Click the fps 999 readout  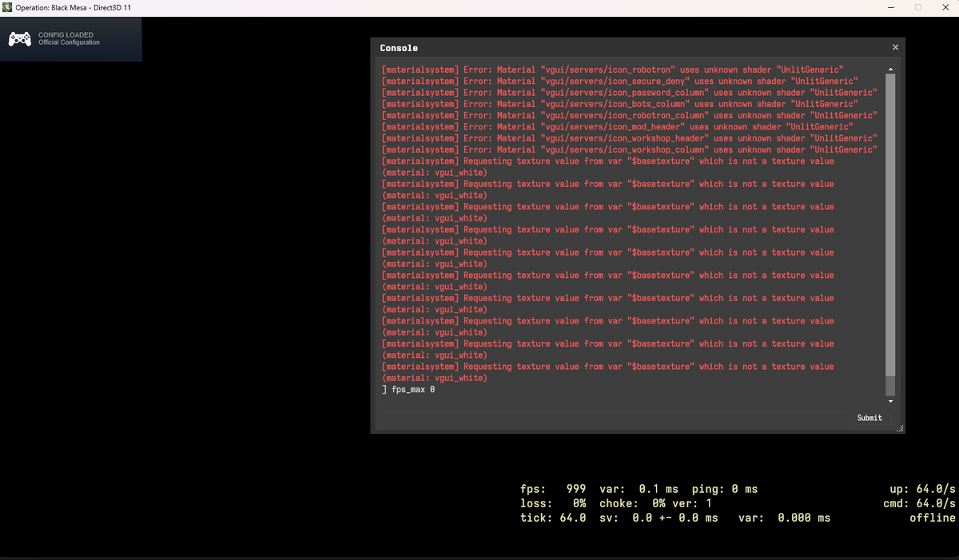click(x=553, y=489)
